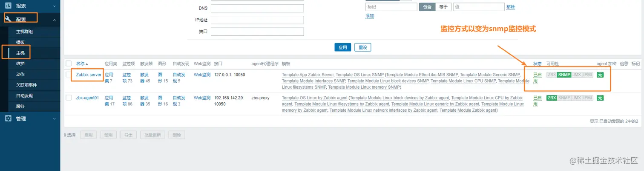The height and width of the screenshot is (171, 644).
Task: Open 监控项 86 for zbx-agent01
Action: pos(127,101)
